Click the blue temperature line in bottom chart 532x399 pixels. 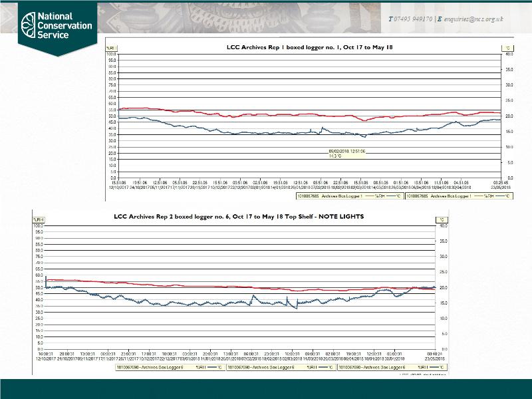pyautogui.click(x=166, y=303)
